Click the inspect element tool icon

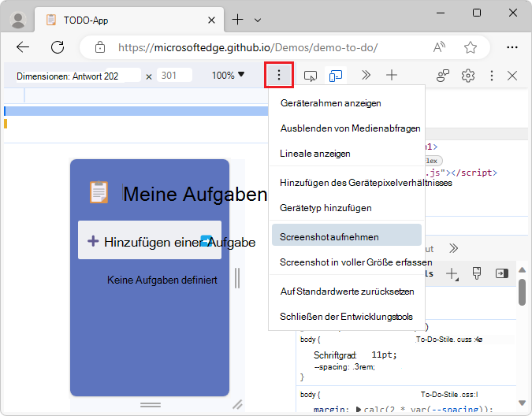[311, 76]
